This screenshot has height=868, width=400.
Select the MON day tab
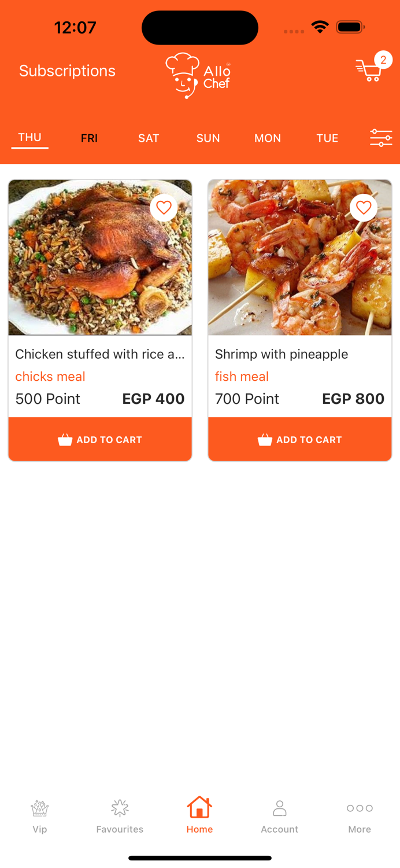click(x=268, y=138)
